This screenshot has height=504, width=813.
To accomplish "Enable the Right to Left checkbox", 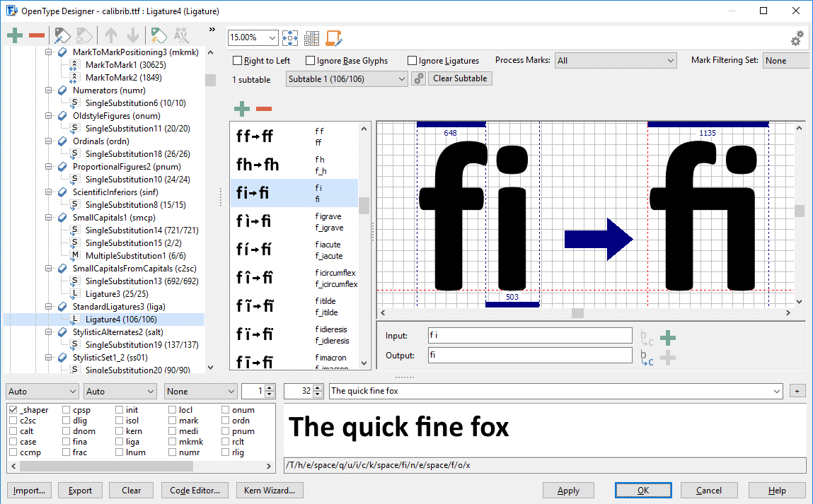I will 238,60.
